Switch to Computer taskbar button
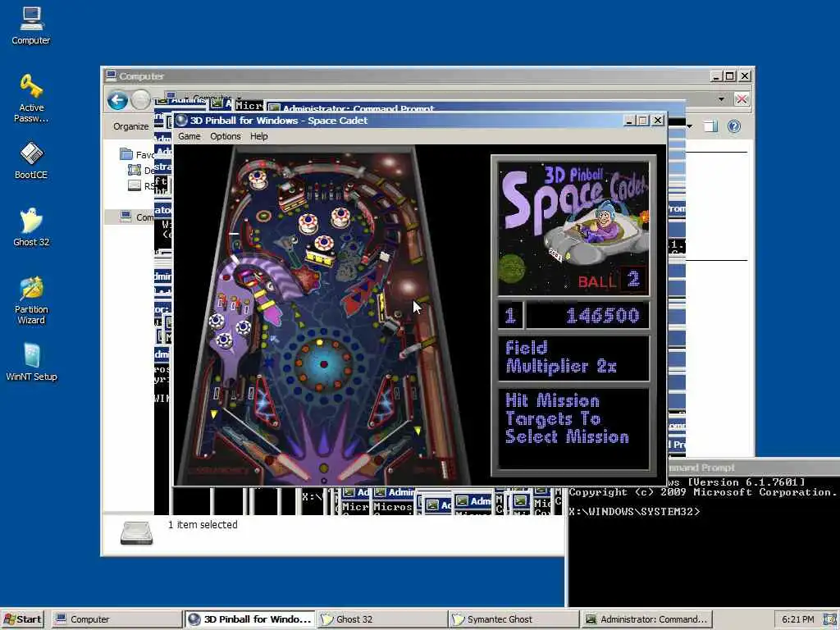 coord(116,619)
